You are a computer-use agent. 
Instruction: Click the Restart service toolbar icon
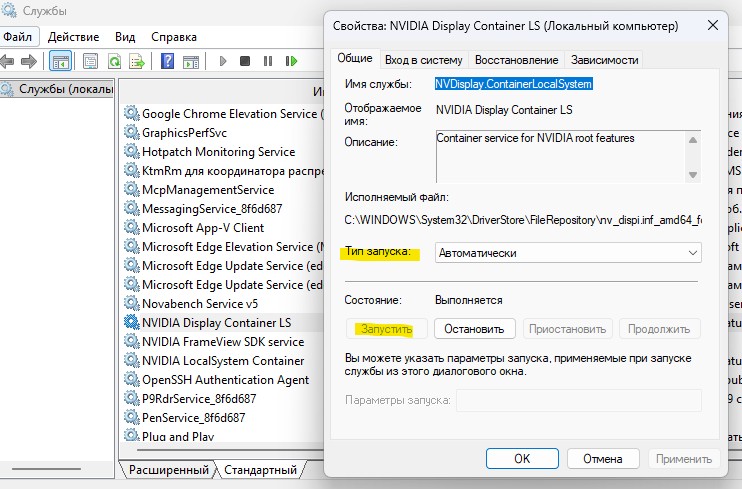[291, 61]
